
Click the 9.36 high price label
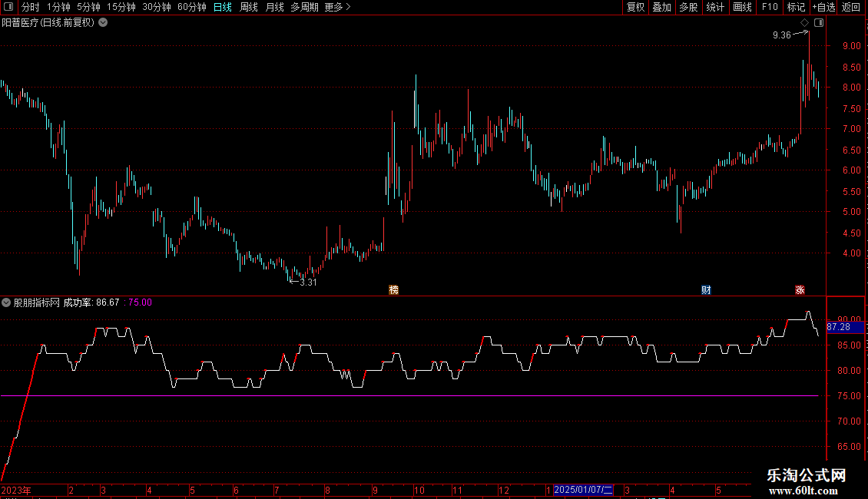[782, 35]
